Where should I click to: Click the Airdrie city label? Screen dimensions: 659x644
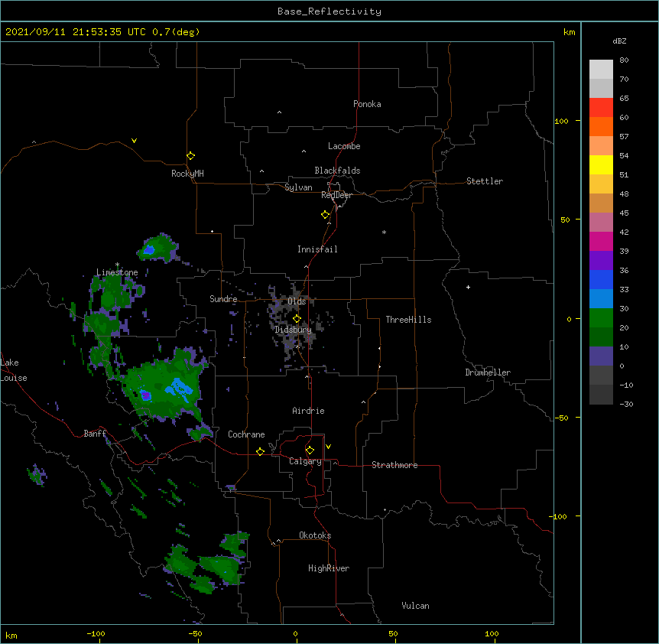coord(308,411)
